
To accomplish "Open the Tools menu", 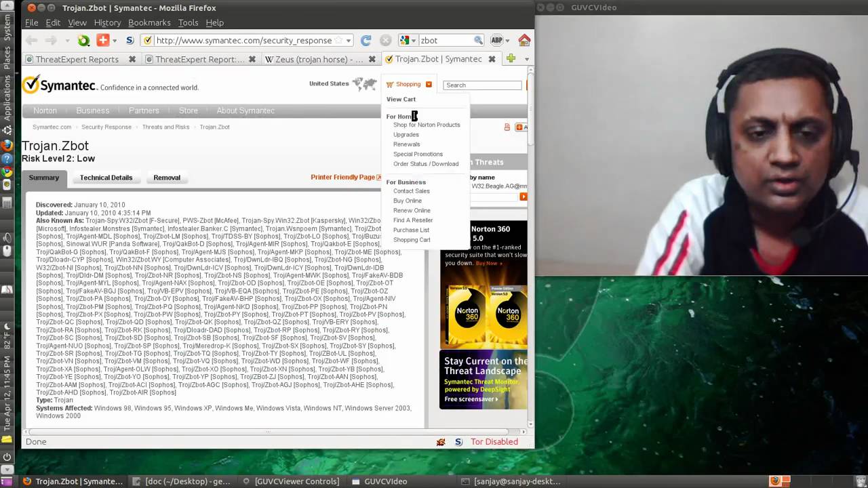I will (188, 22).
